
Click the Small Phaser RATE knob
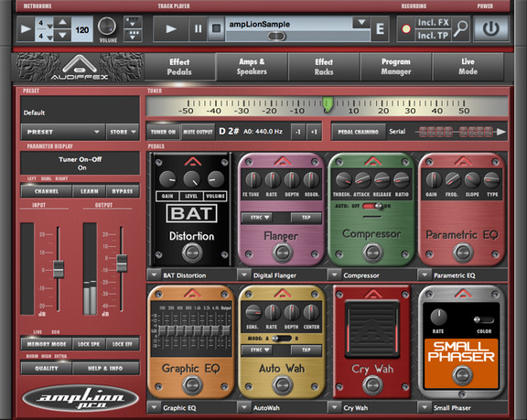(438, 317)
